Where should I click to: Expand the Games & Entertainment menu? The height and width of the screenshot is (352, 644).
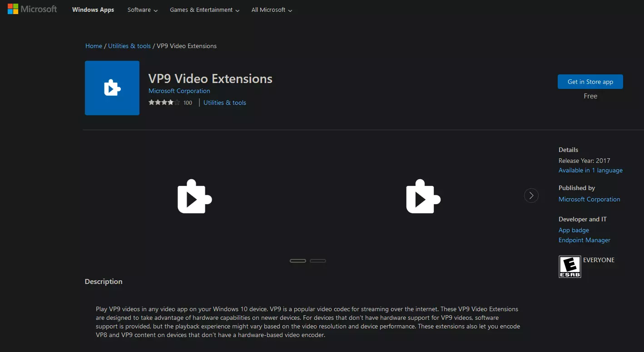click(x=205, y=10)
